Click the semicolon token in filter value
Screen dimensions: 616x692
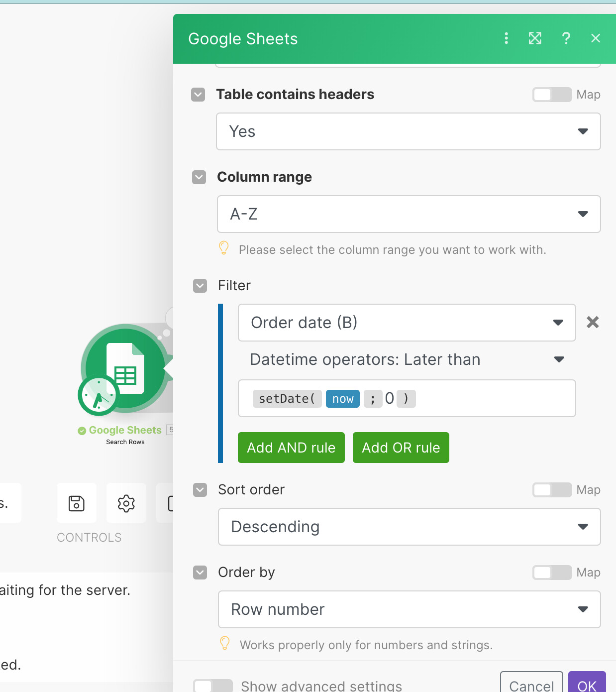coord(373,399)
